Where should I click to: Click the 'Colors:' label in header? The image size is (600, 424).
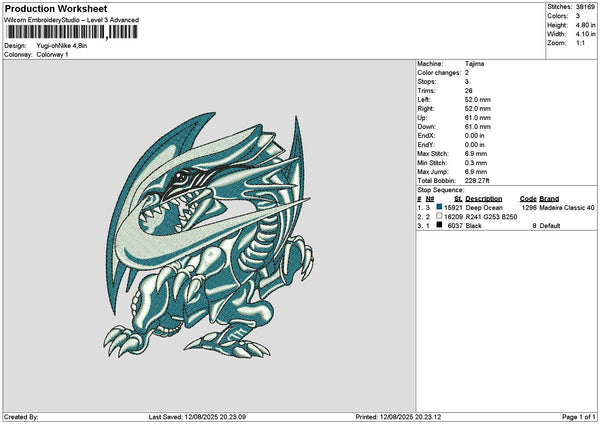pos(557,16)
